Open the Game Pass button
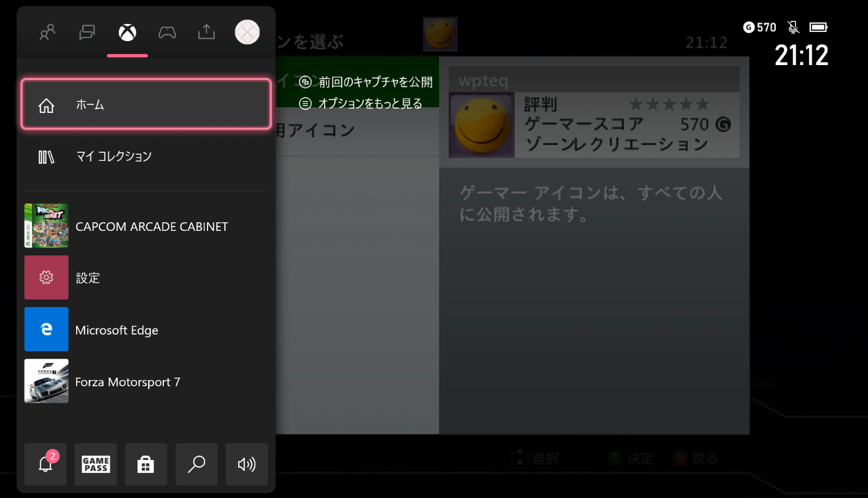Viewport: 868px width, 498px height. coord(96,464)
